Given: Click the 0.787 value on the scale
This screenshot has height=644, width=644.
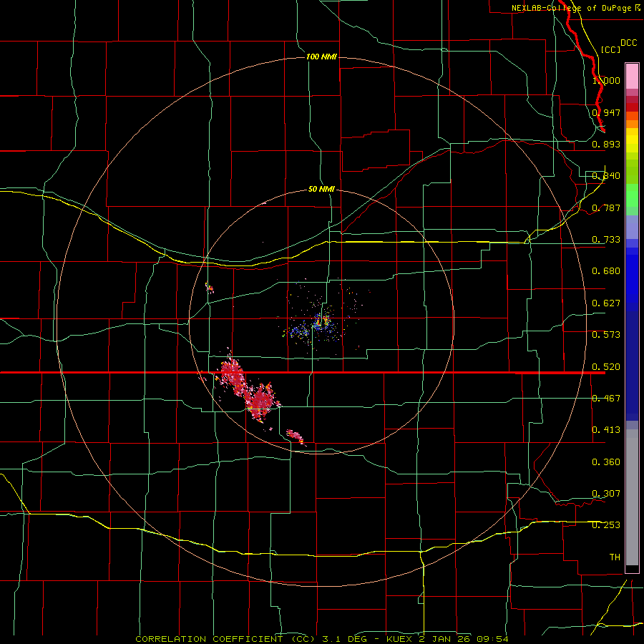Looking at the screenshot, I should [606, 208].
